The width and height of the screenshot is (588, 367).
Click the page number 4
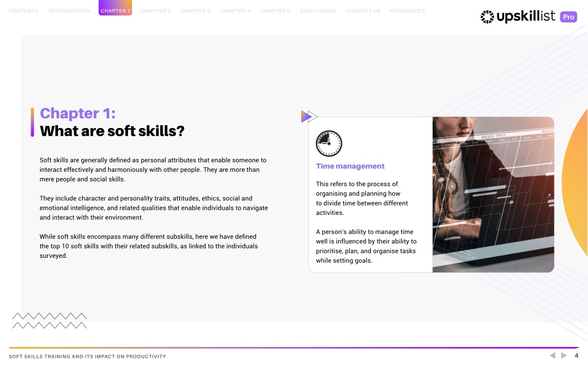coord(577,356)
